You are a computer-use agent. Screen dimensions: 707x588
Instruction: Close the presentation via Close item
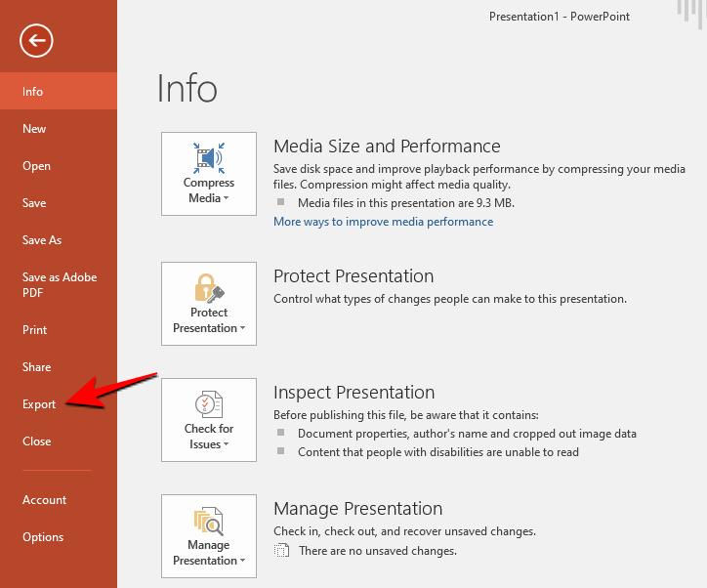[37, 441]
